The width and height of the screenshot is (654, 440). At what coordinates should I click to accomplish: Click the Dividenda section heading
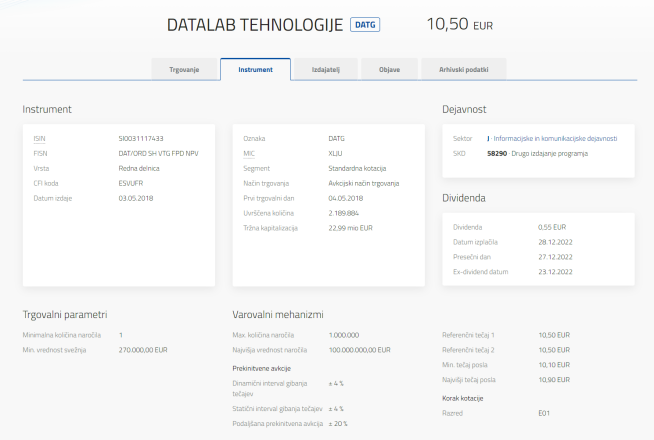[464, 198]
